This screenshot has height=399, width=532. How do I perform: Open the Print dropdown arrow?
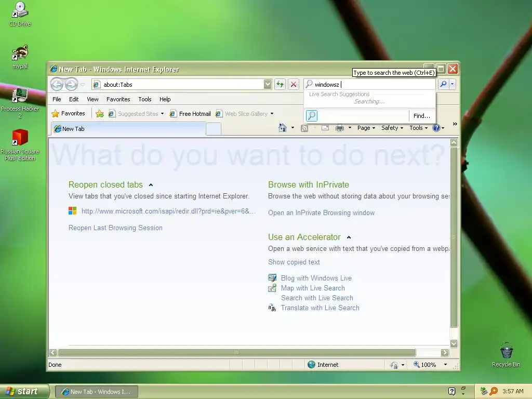click(350, 128)
